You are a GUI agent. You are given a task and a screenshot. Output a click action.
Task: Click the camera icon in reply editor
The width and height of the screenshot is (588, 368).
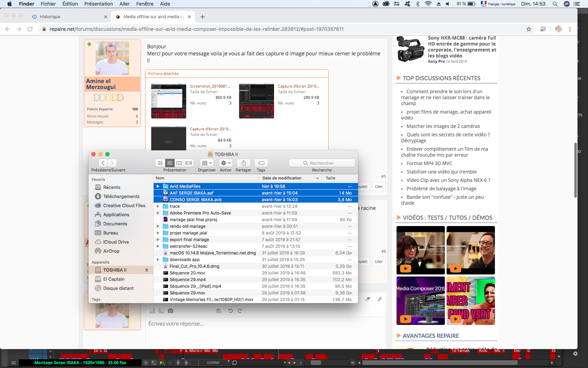coord(170,311)
